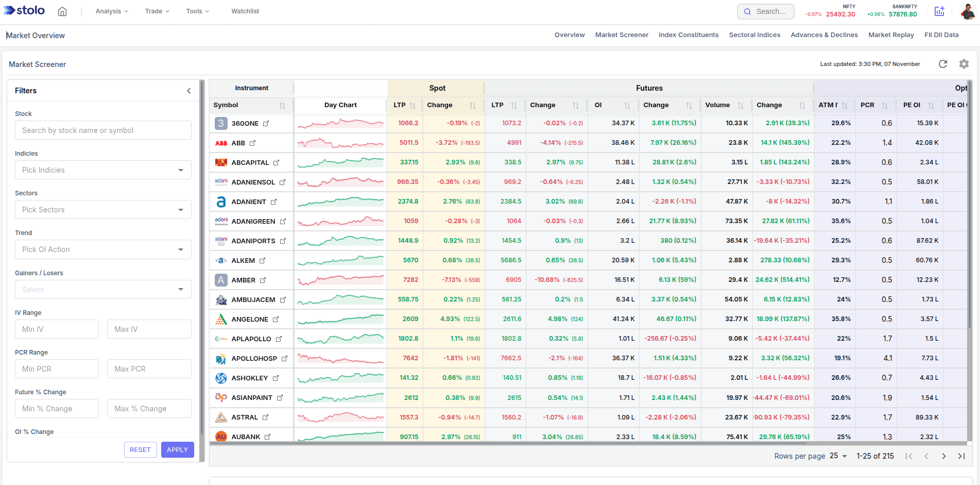Click the APPLY filters button
The height and width of the screenshot is (485, 980).
pyautogui.click(x=177, y=449)
